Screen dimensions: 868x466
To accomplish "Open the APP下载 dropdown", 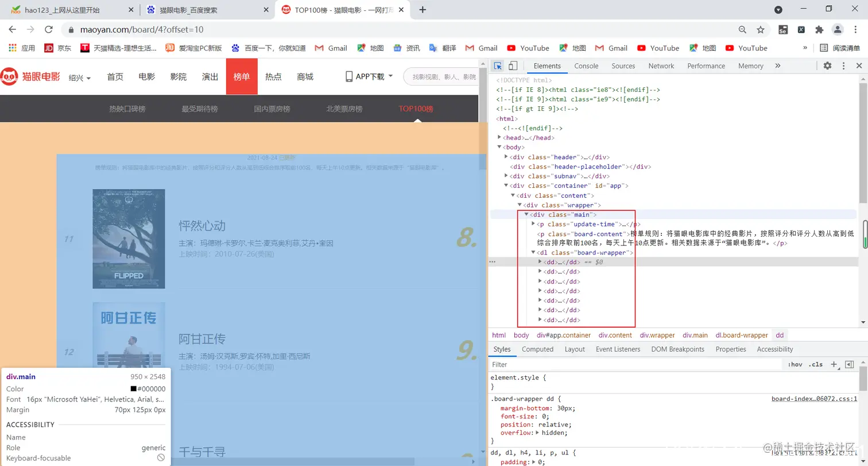I will pyautogui.click(x=369, y=76).
